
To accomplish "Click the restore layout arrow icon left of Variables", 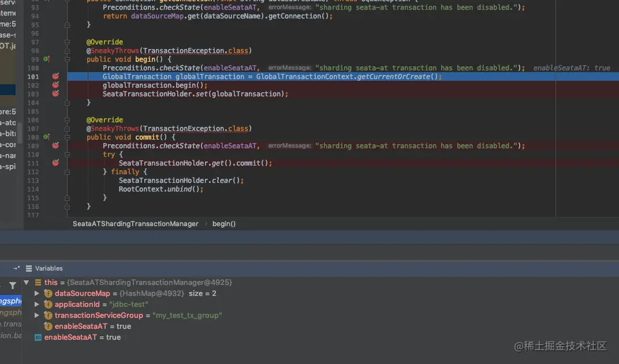I will tap(16, 268).
